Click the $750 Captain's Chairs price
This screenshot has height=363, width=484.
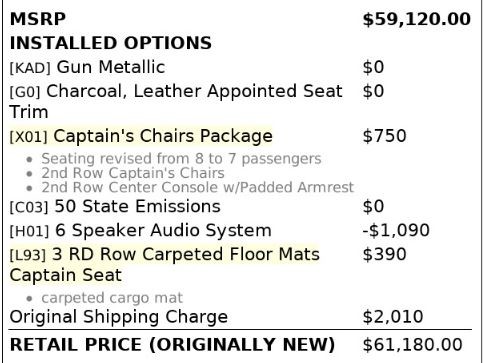tap(384, 136)
